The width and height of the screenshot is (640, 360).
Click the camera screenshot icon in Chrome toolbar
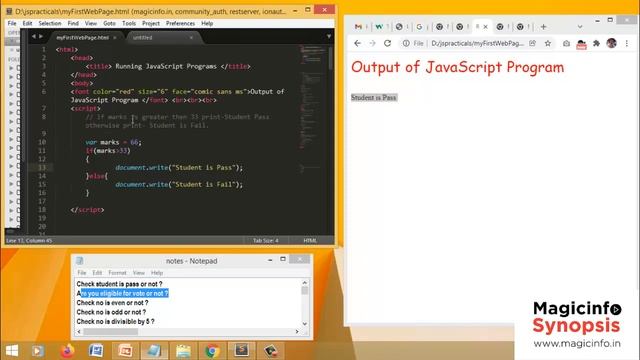point(566,43)
